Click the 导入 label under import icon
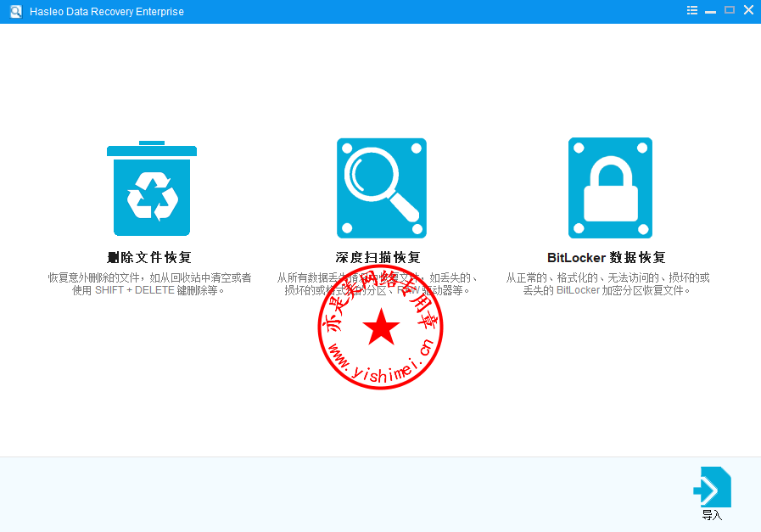 click(x=712, y=516)
